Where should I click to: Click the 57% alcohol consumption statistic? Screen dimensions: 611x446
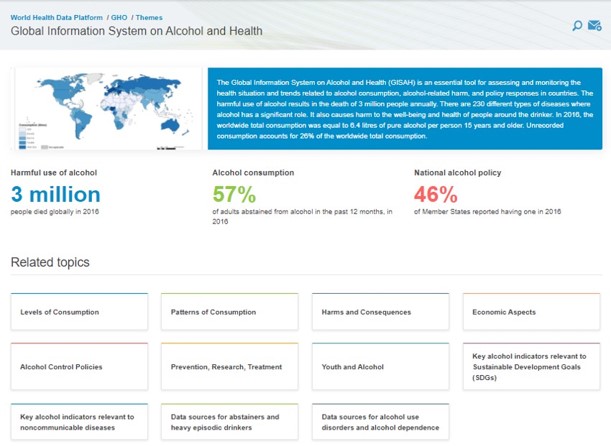234,194
